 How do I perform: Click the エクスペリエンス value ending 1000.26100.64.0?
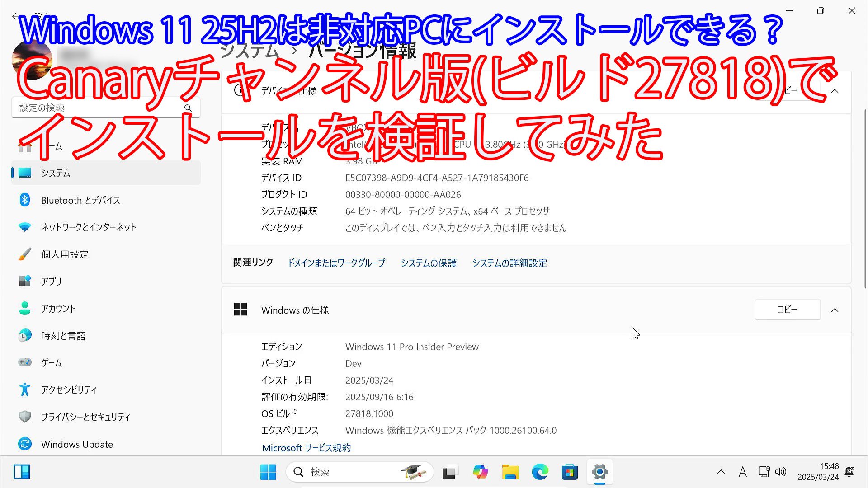pos(451,431)
